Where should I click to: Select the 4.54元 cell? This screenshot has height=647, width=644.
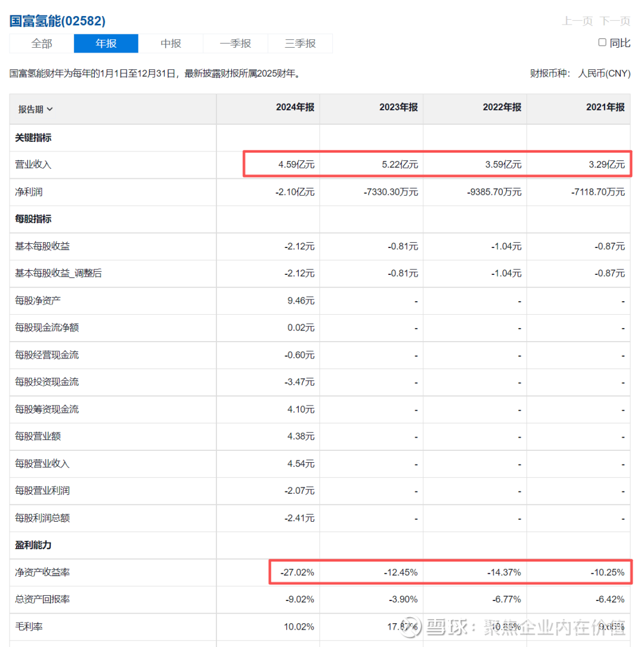301,464
